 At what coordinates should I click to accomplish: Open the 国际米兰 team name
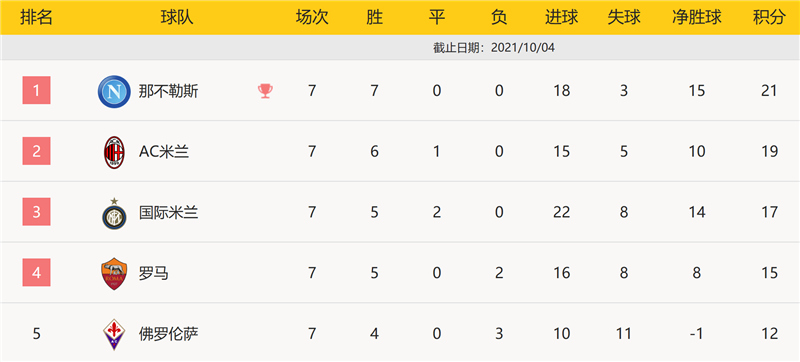[x=168, y=213]
